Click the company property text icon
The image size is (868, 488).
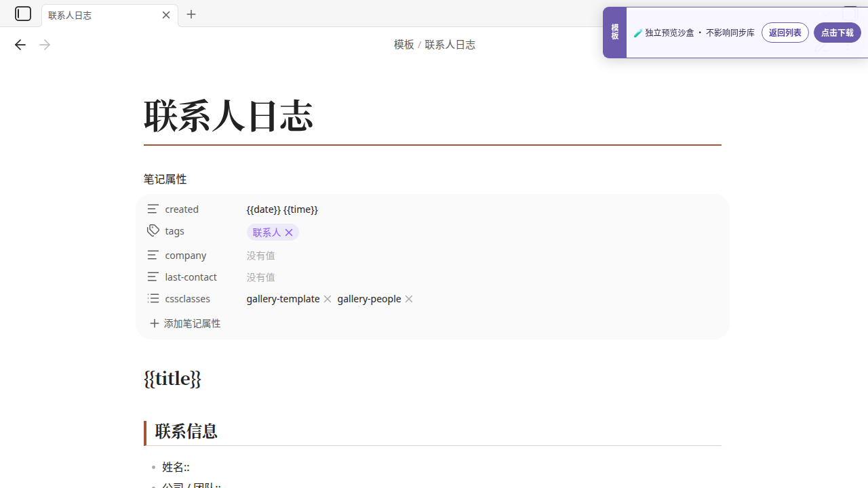coord(153,255)
